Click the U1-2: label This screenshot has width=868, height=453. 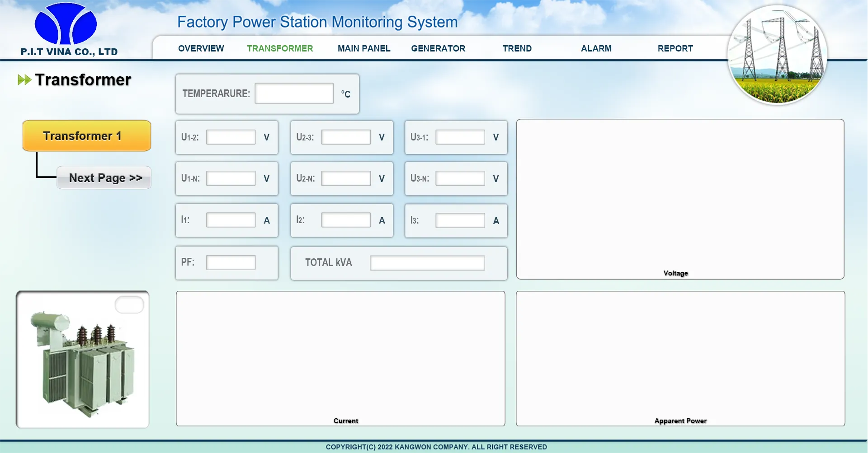click(190, 137)
